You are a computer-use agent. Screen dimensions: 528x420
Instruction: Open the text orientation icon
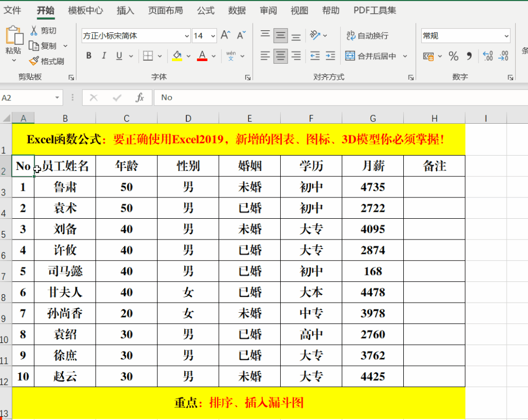pos(315,35)
